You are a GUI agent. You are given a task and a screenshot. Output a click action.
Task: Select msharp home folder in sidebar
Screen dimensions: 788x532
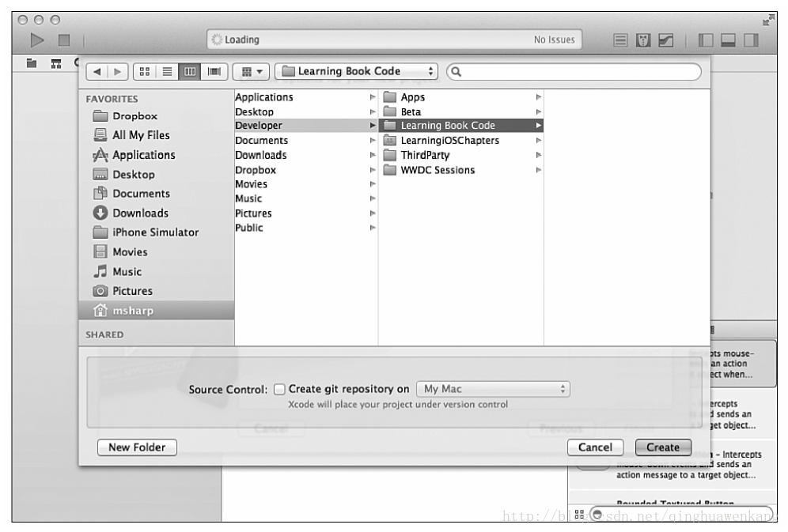[x=157, y=311]
